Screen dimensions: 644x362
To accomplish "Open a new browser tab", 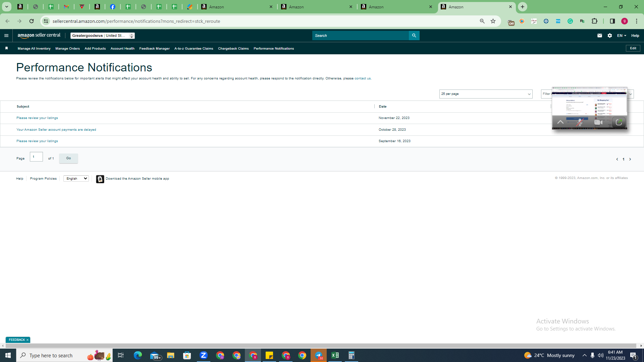I will [523, 7].
